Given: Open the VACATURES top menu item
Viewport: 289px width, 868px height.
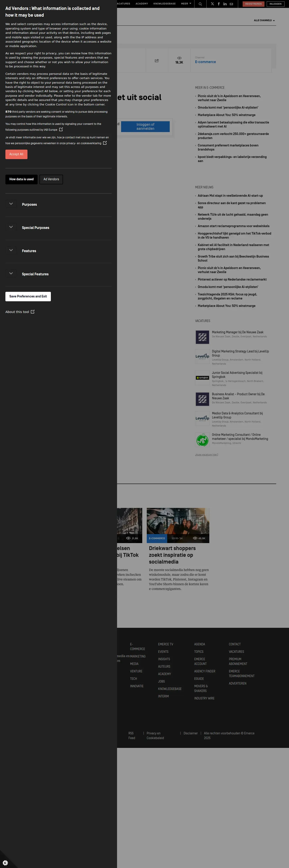Looking at the screenshot, I should [124, 4].
